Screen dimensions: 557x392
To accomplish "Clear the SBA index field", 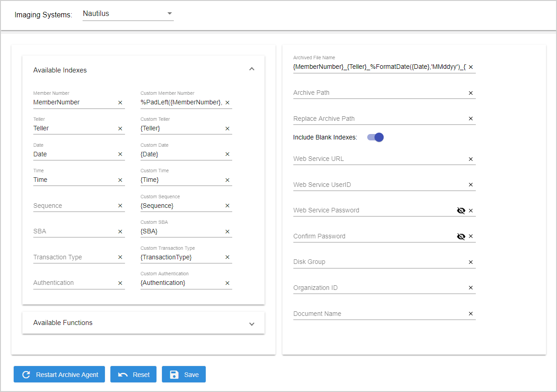I will [120, 232].
